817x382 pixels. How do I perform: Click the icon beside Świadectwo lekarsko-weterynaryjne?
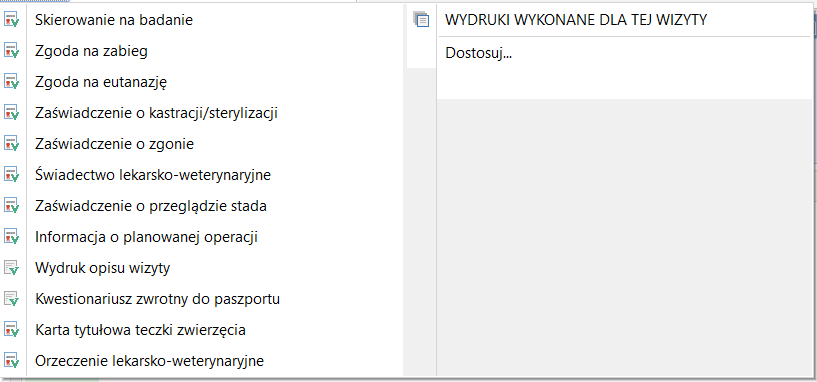pyautogui.click(x=11, y=175)
